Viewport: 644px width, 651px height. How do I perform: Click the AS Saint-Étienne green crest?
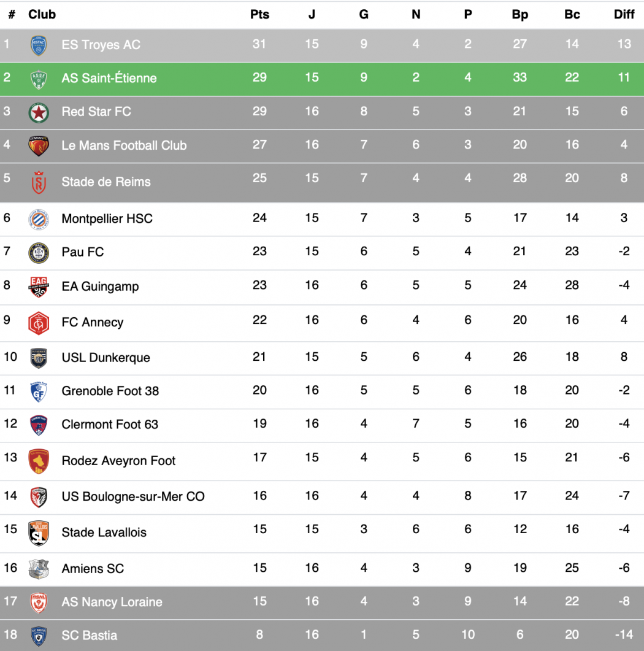(x=39, y=79)
